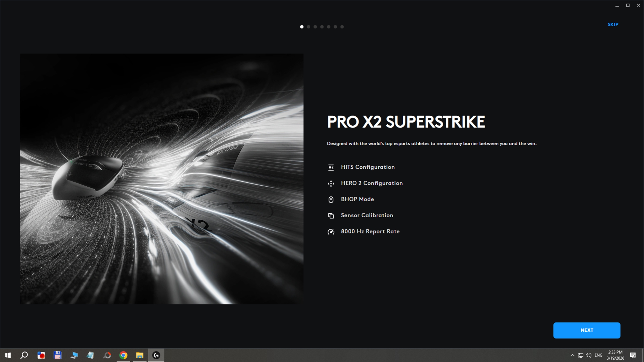Open the ENG language input selector

point(598,355)
